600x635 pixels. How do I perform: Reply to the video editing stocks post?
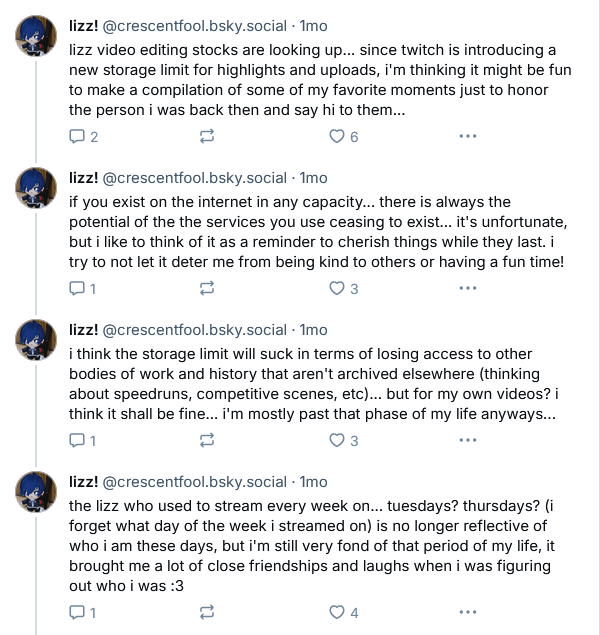[83, 136]
